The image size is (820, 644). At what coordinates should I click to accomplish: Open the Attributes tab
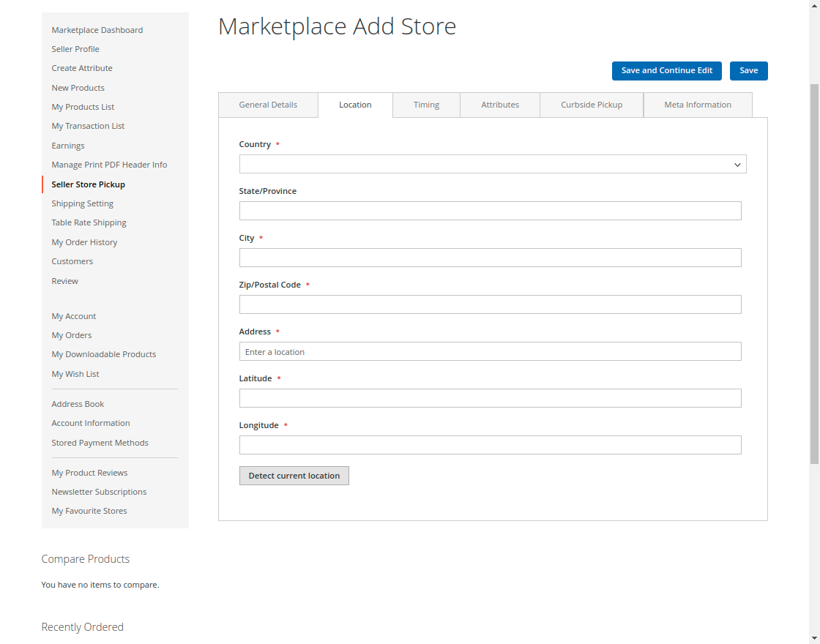pos(499,105)
